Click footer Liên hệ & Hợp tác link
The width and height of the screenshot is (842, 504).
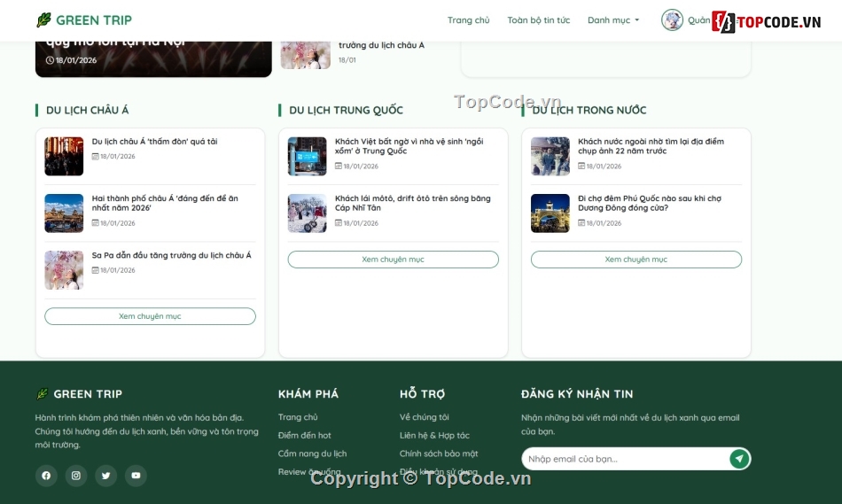tap(434, 435)
